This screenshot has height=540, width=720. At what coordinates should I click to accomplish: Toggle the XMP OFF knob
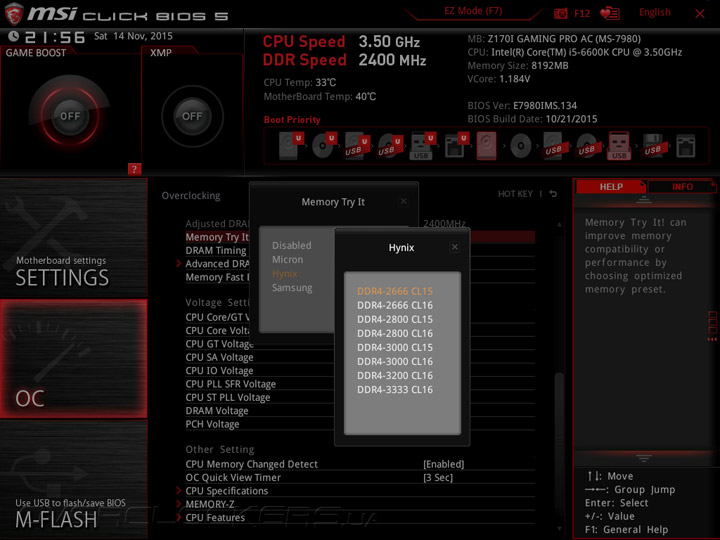(192, 116)
